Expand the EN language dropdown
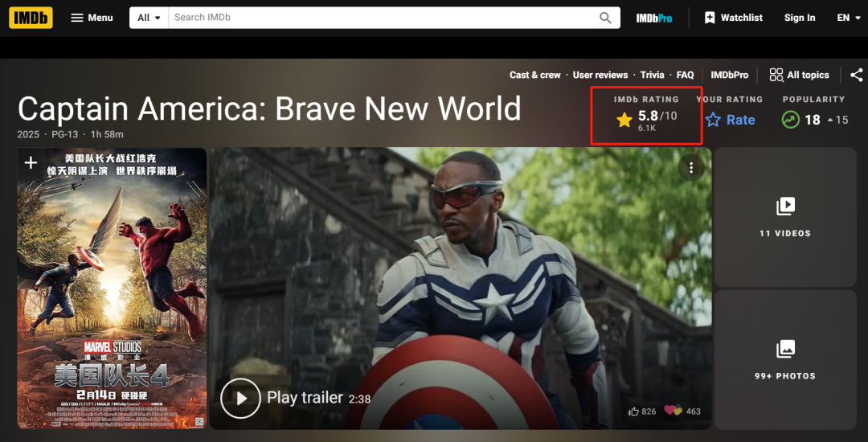868x442 pixels. [849, 18]
